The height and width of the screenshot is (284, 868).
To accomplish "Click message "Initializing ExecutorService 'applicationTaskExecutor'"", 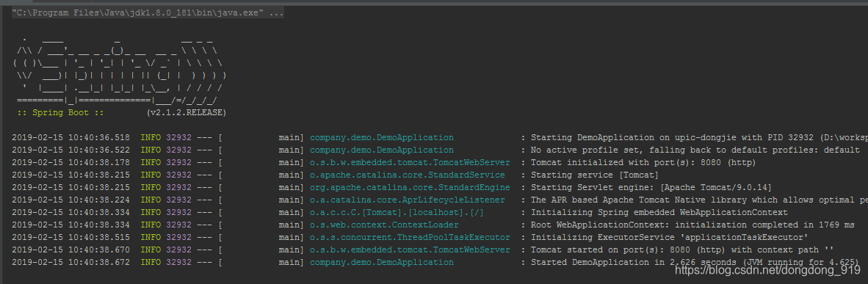I will pyautogui.click(x=669, y=237).
